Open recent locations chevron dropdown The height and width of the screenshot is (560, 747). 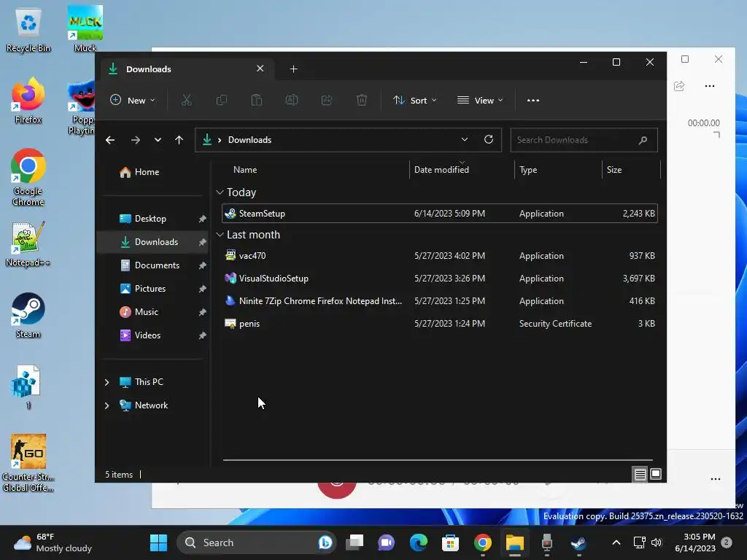coord(158,140)
